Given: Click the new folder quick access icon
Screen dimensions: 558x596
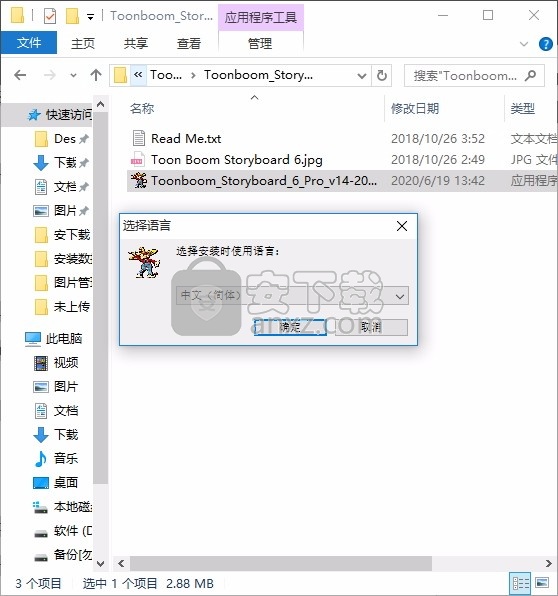Looking at the screenshot, I should tap(72, 16).
